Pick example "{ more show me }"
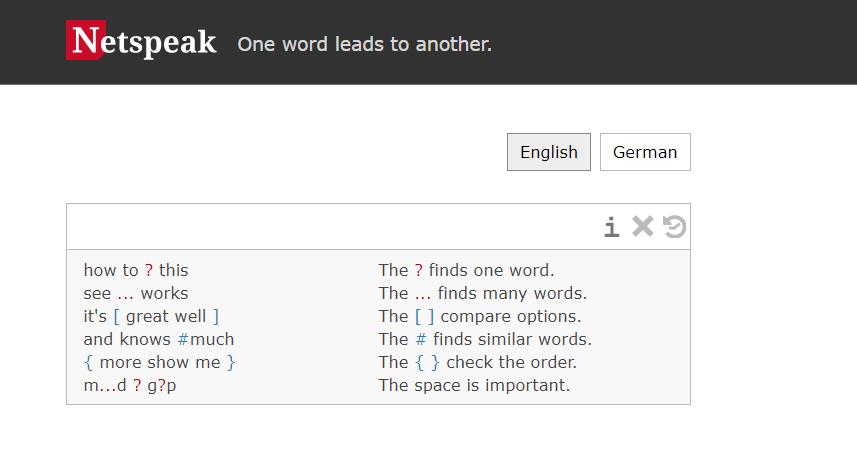 159,362
